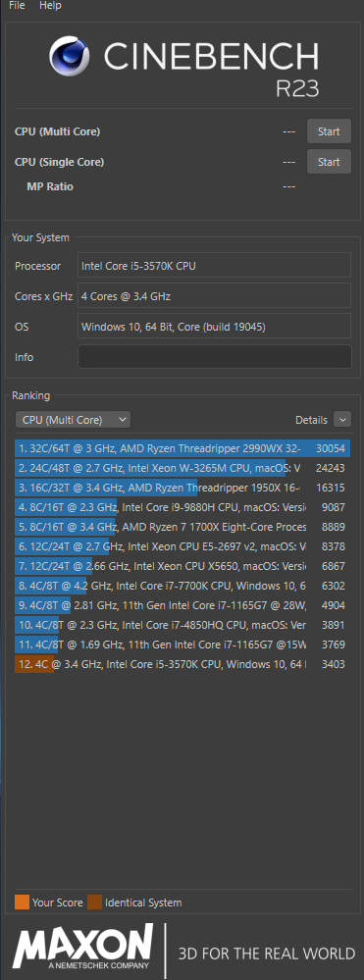This screenshot has width=364, height=980.
Task: Click the Cinebench sphere logo icon
Action: click(71, 56)
